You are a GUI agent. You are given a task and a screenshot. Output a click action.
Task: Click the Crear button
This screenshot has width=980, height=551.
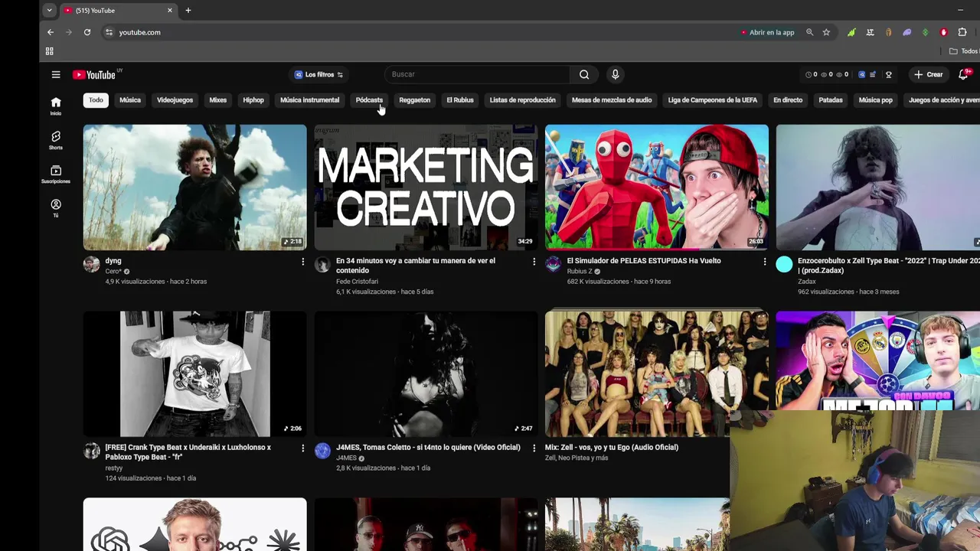point(928,74)
